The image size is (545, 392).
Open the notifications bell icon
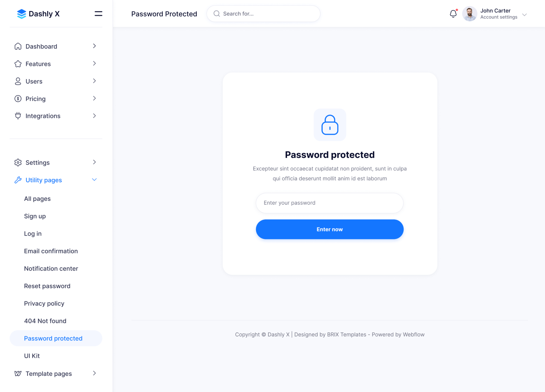453,14
